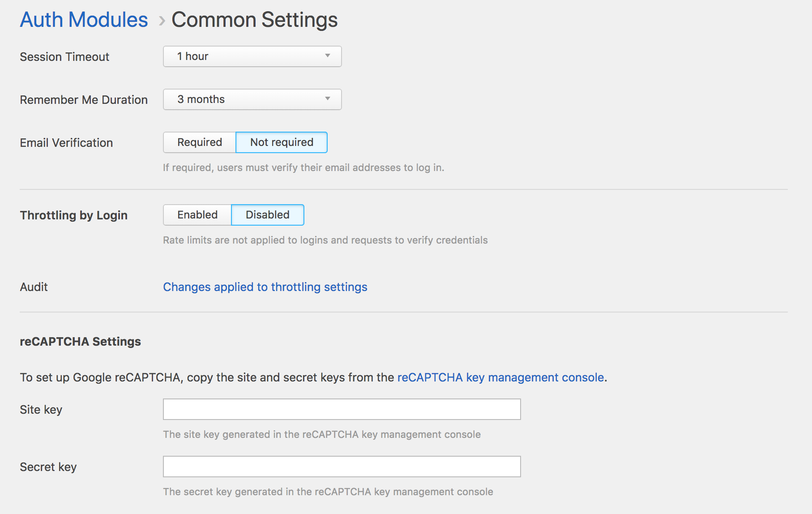Viewport: 812px width, 514px height.
Task: Open reCAPTCHA key management console link
Action: [x=500, y=377]
